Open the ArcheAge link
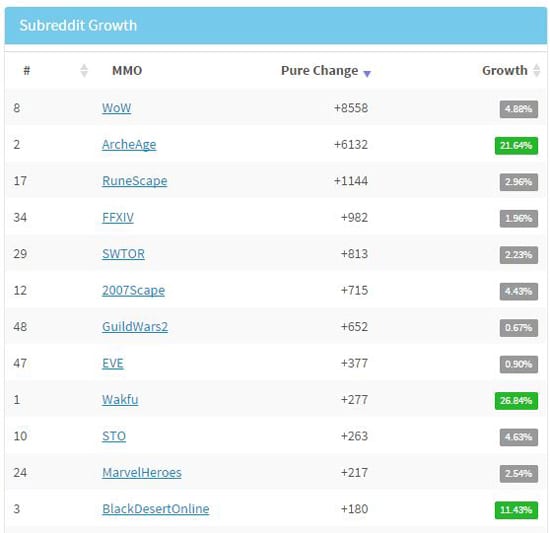This screenshot has width=550, height=533. pyautogui.click(x=129, y=144)
